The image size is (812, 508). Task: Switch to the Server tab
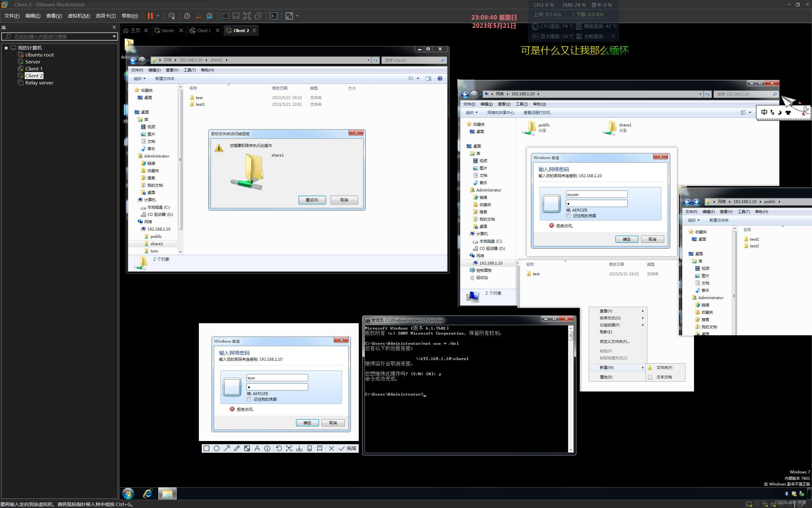click(168, 30)
